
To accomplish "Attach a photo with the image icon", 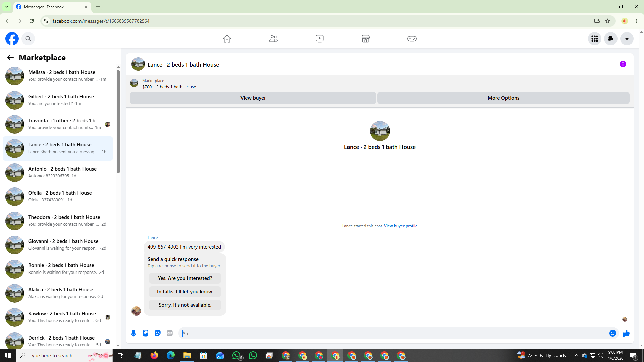I will pos(146,333).
